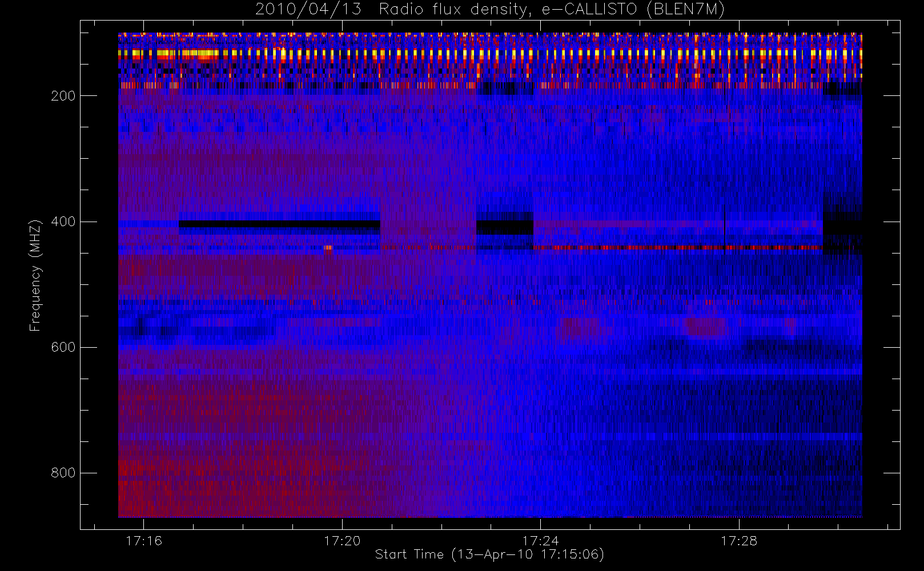This screenshot has height=571, width=924.
Task: Click the 17:24 time tick label
Action: (540, 541)
